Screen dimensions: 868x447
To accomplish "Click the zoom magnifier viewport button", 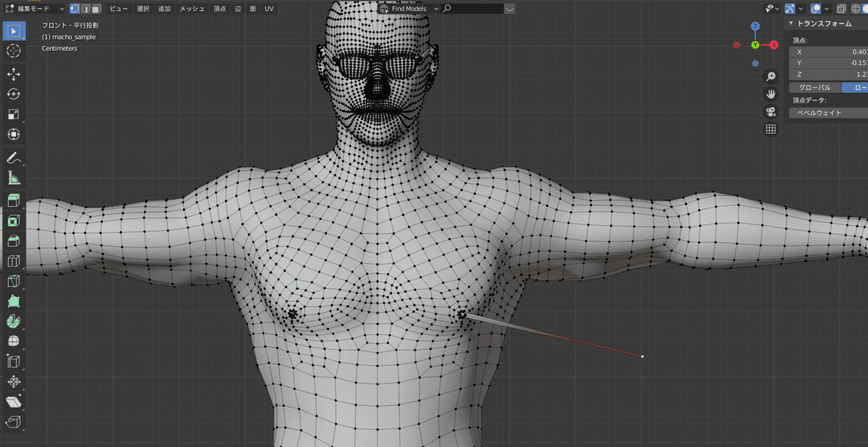I will (x=771, y=76).
